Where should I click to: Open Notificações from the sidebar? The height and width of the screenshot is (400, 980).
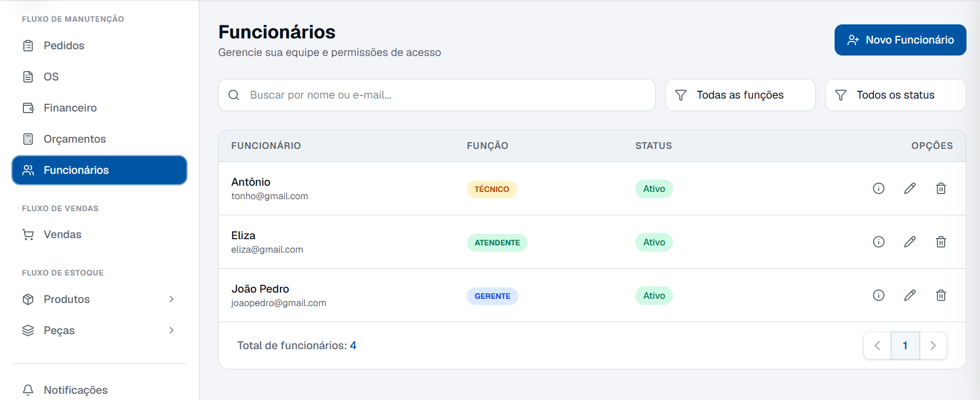(x=99, y=390)
